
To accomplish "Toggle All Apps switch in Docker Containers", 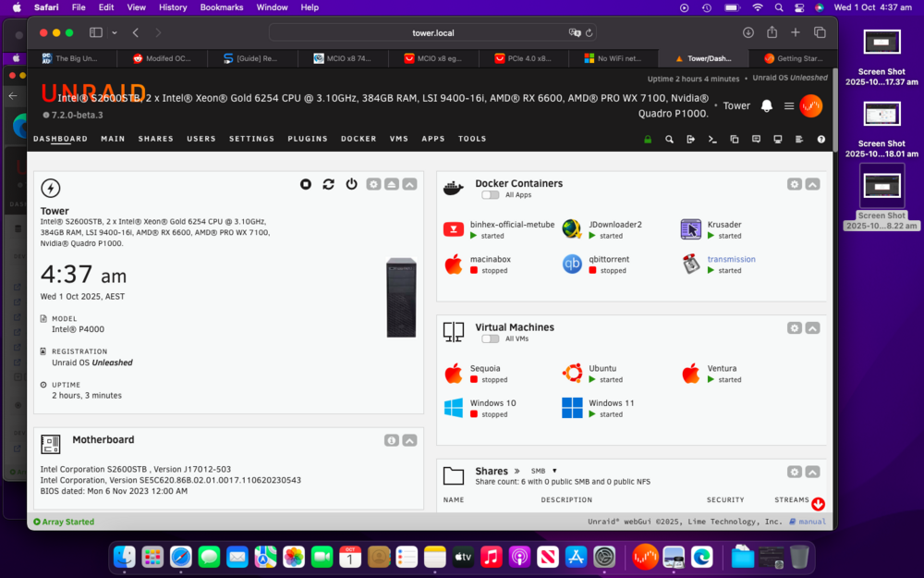I will (490, 195).
